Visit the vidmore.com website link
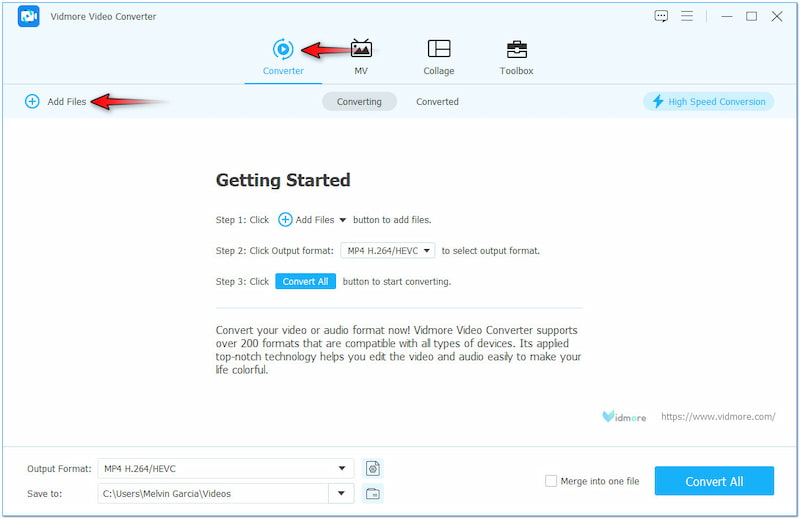 pos(717,416)
